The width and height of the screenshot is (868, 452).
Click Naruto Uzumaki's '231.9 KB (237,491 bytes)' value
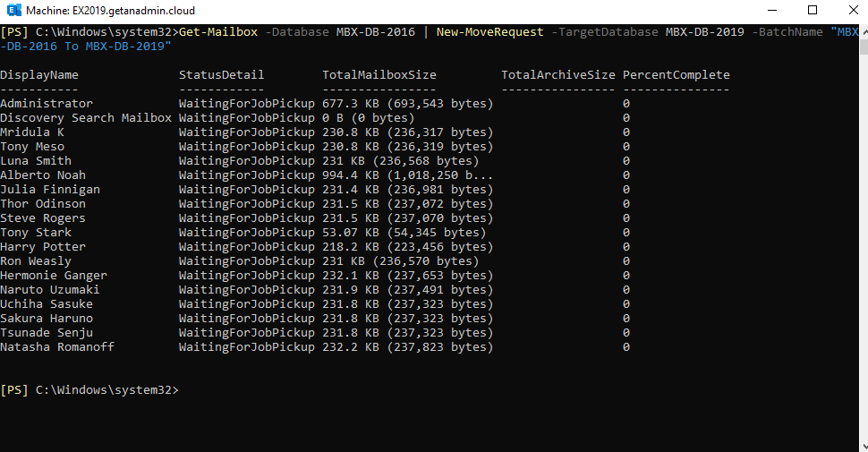(407, 290)
